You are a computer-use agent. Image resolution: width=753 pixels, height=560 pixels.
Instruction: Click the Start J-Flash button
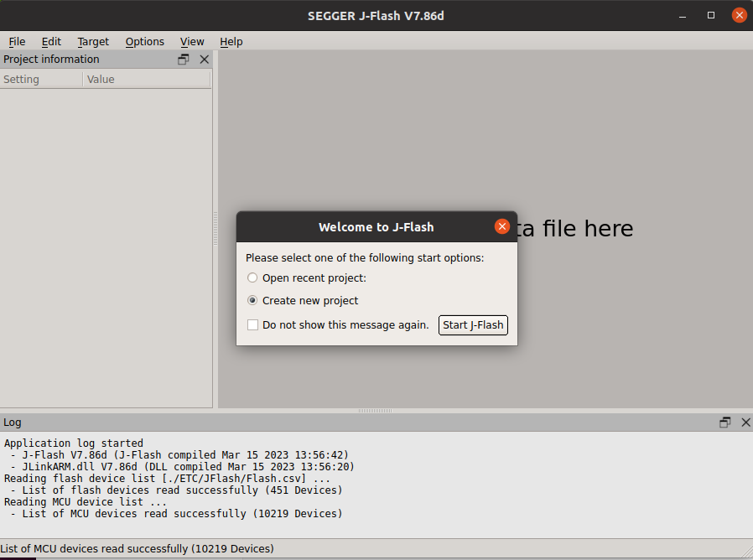tap(473, 325)
